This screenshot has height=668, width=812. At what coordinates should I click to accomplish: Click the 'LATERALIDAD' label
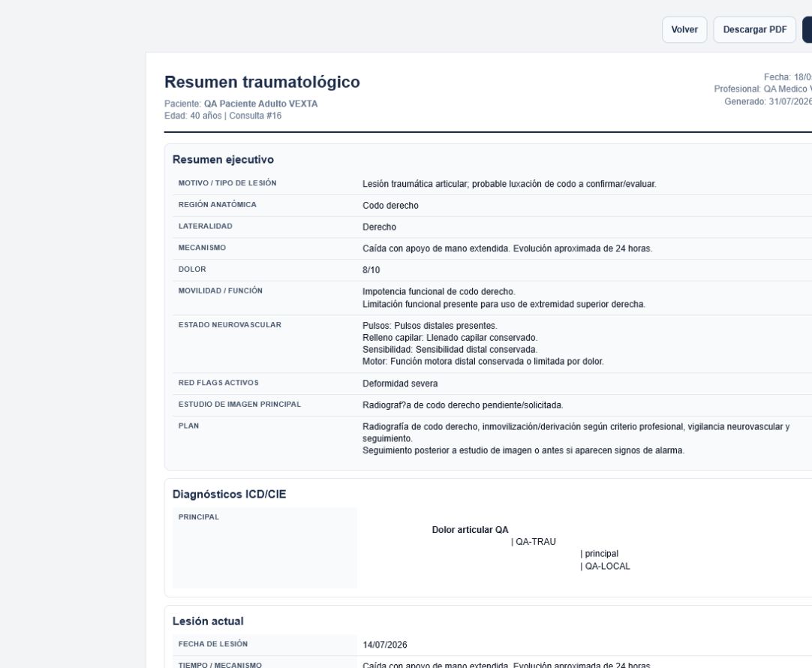[x=205, y=226]
